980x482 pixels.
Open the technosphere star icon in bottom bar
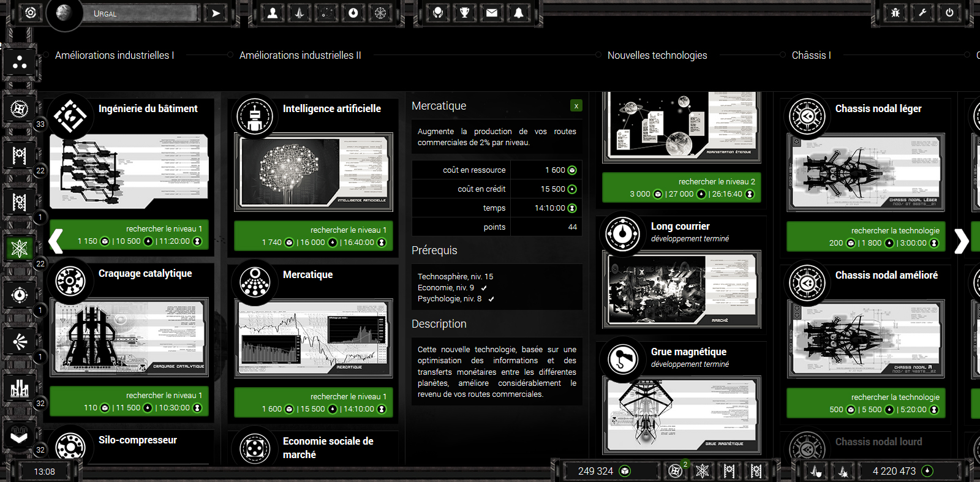pyautogui.click(x=703, y=470)
